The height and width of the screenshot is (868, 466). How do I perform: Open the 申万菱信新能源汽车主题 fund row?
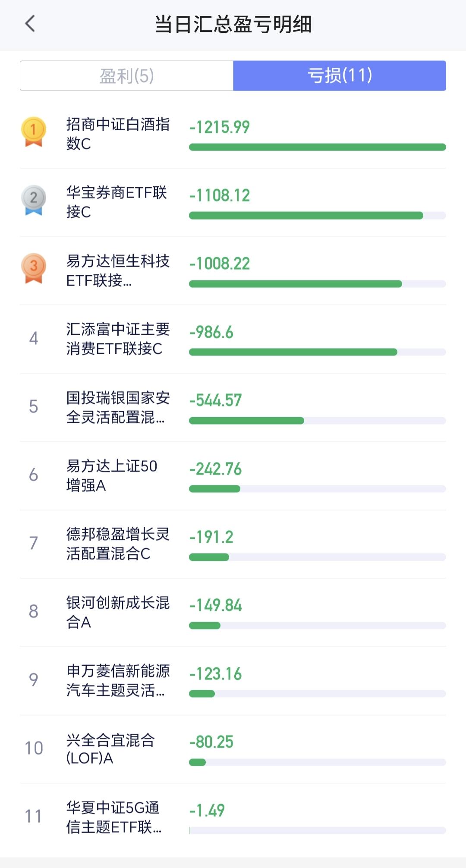point(233,681)
